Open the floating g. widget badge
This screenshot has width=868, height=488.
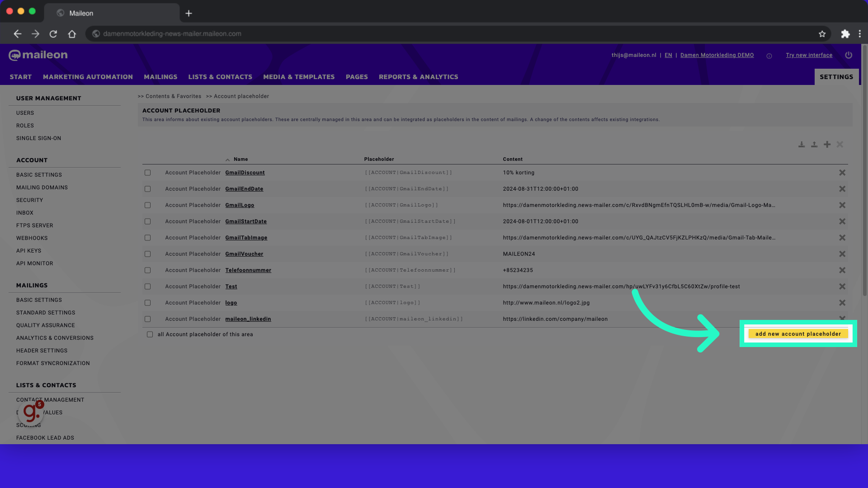pyautogui.click(x=31, y=412)
